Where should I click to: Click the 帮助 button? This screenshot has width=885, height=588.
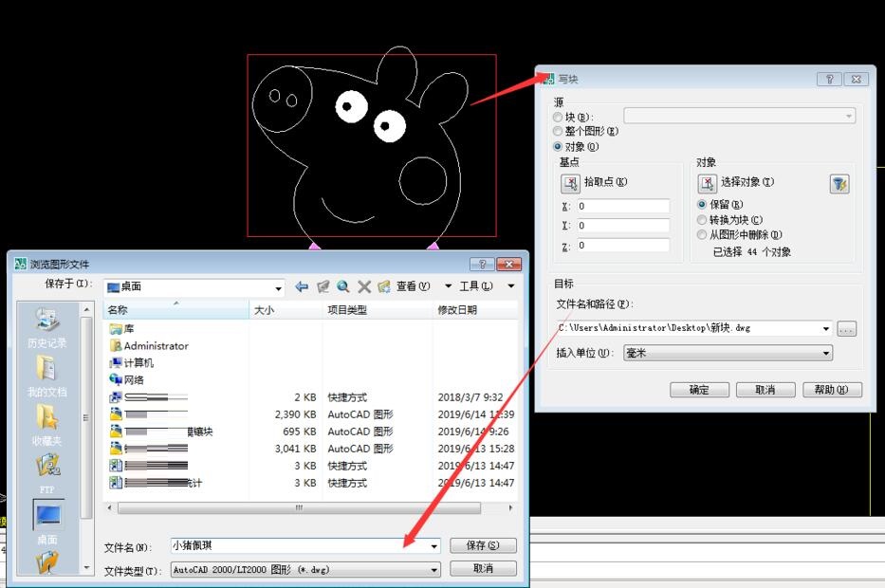point(832,390)
